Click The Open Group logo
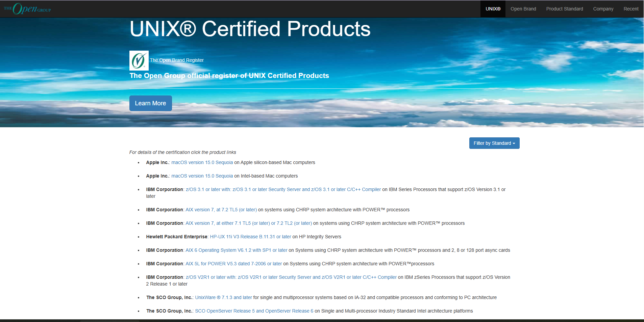 pyautogui.click(x=27, y=9)
